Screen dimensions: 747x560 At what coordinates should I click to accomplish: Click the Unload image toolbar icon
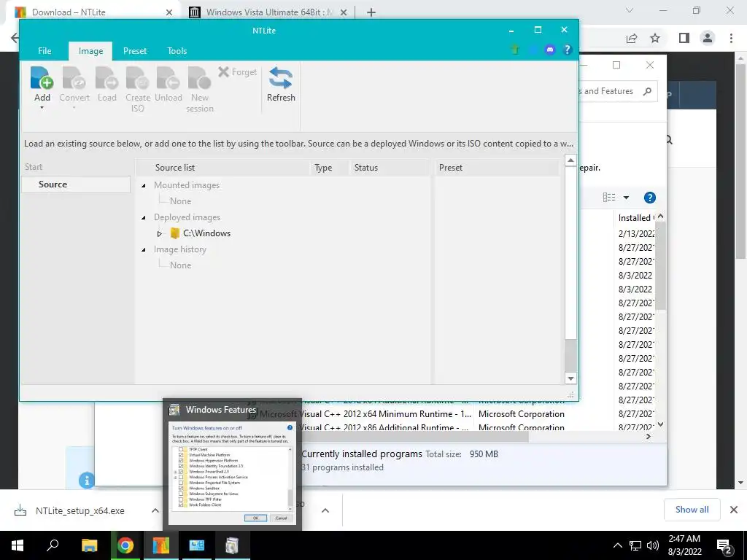pos(169,78)
